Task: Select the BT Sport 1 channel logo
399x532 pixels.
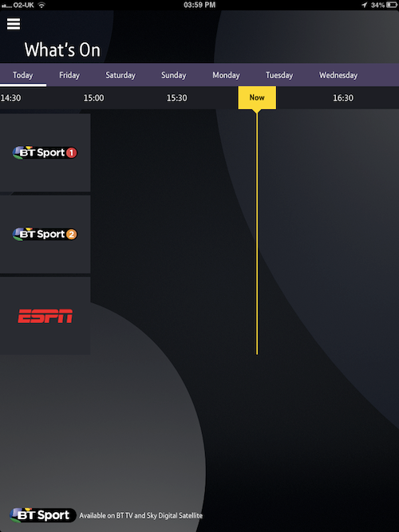Action: (x=45, y=152)
